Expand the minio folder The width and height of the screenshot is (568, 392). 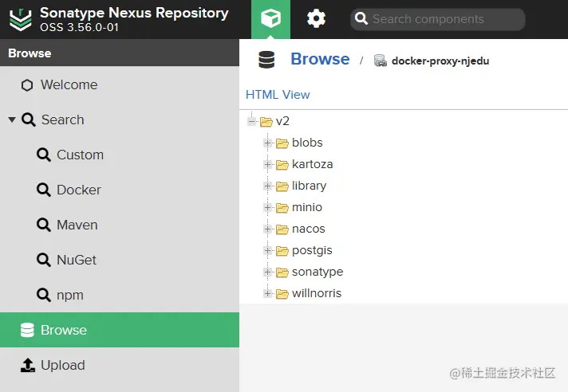tap(268, 208)
